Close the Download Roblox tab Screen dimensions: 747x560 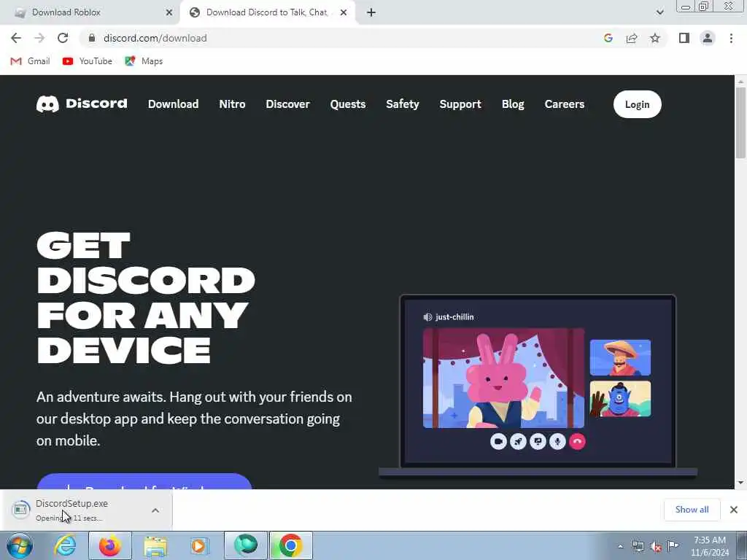coord(169,13)
